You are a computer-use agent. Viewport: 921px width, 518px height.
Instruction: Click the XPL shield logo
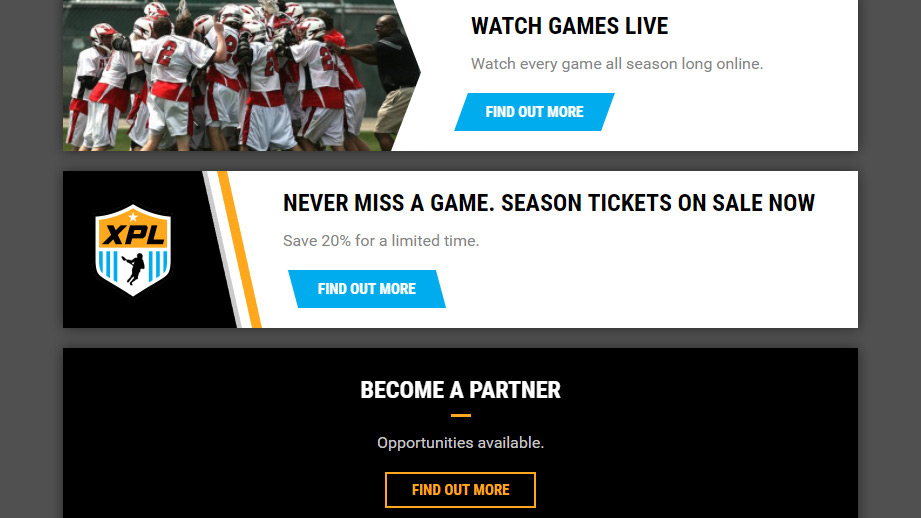pos(133,250)
